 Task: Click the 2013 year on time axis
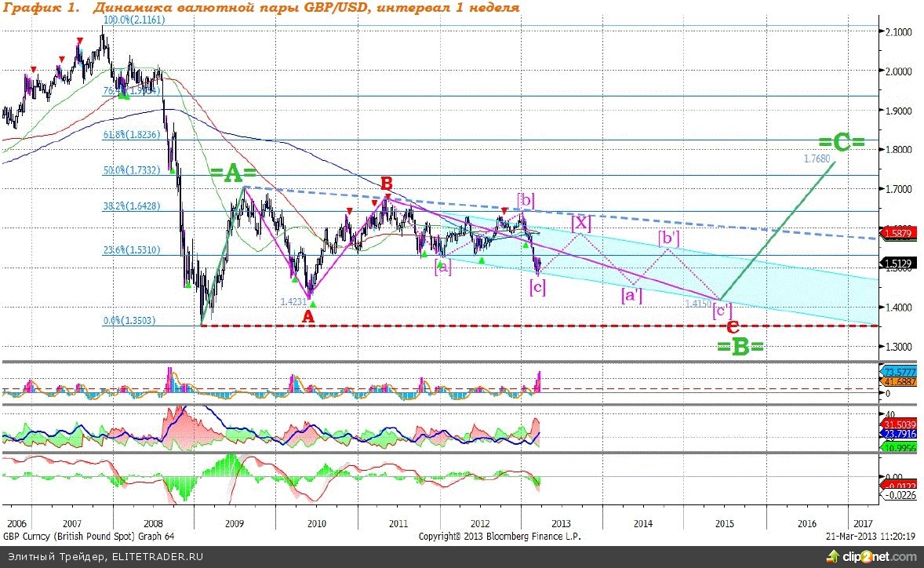(x=560, y=522)
